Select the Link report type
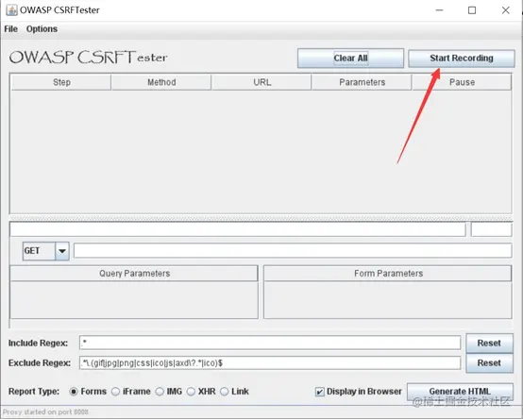This screenshot has height=420, width=523. click(234, 392)
